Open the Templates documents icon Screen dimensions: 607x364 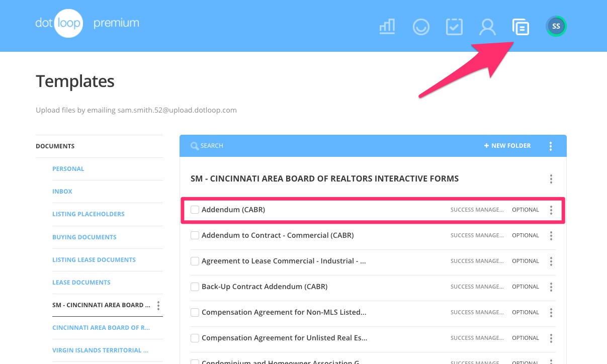521,26
